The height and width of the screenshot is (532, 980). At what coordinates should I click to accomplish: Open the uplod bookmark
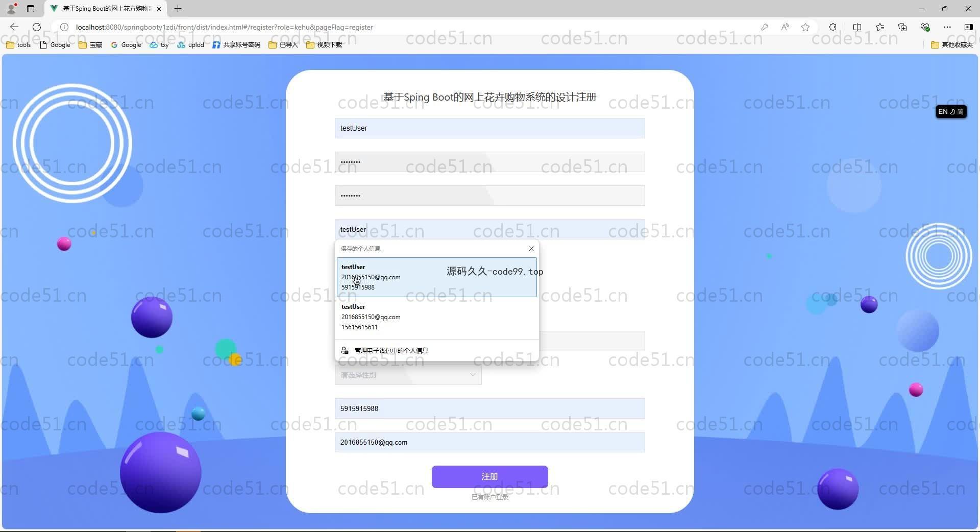[190, 45]
